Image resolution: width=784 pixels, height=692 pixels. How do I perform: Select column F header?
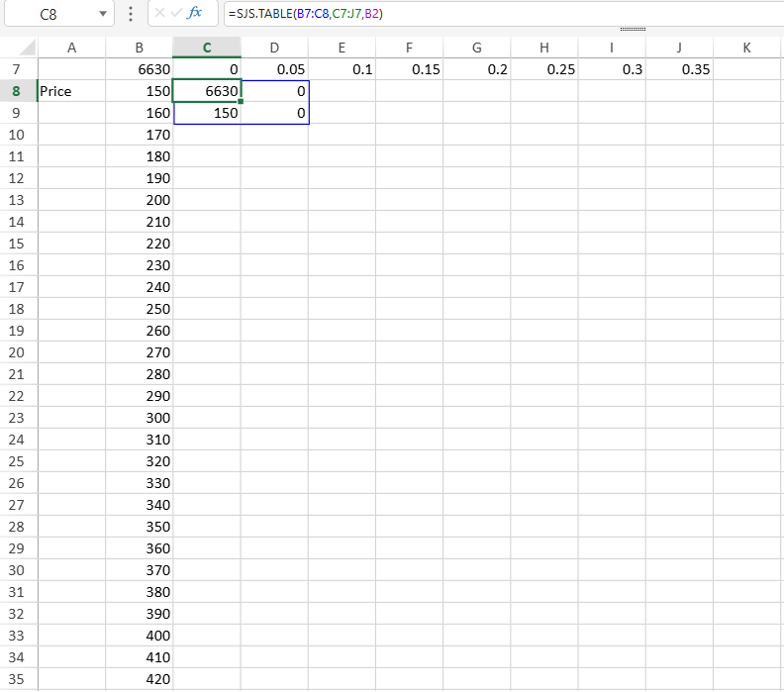[410, 48]
